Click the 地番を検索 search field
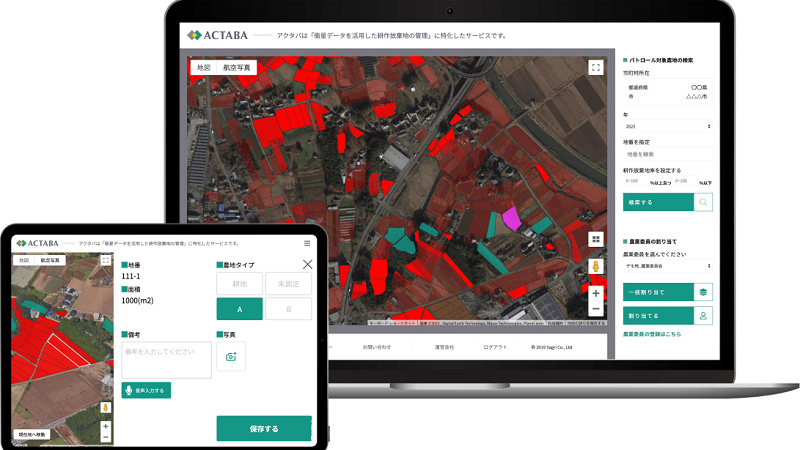800x450 pixels. pyautogui.click(x=667, y=154)
